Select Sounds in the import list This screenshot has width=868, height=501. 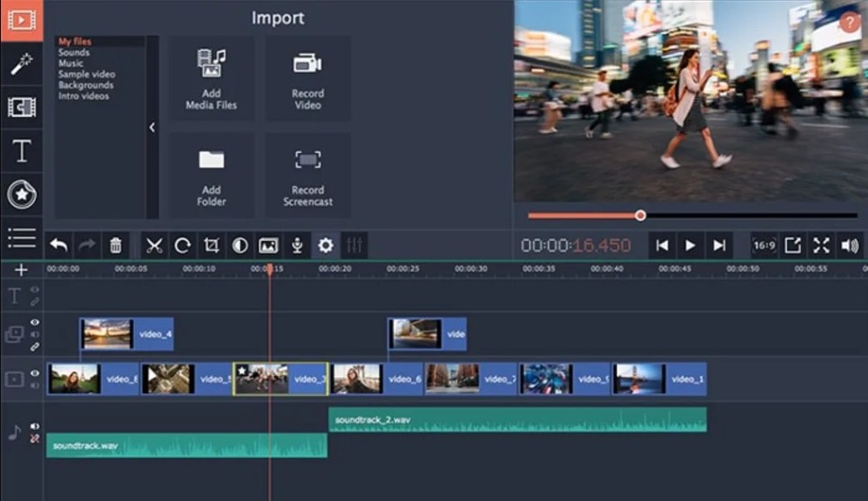point(74,53)
